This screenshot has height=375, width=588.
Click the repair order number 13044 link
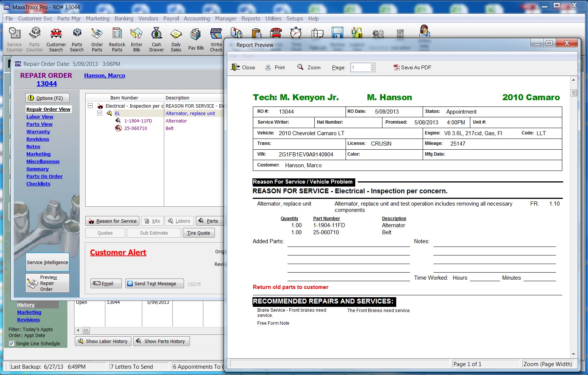[47, 84]
